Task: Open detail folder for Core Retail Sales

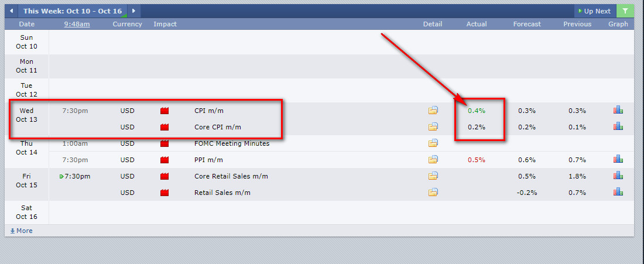Action: (433, 176)
